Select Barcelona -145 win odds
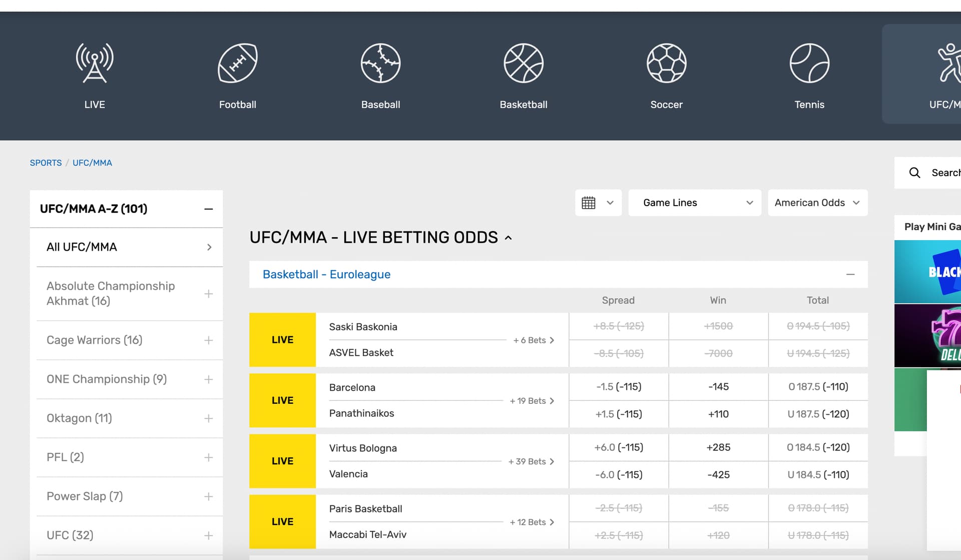This screenshot has height=560, width=961. coord(718,387)
